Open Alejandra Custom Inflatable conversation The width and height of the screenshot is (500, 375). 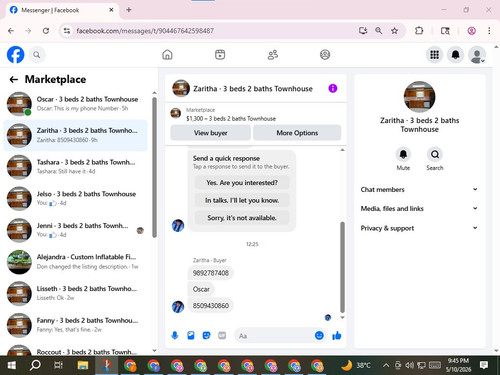[x=76, y=262]
